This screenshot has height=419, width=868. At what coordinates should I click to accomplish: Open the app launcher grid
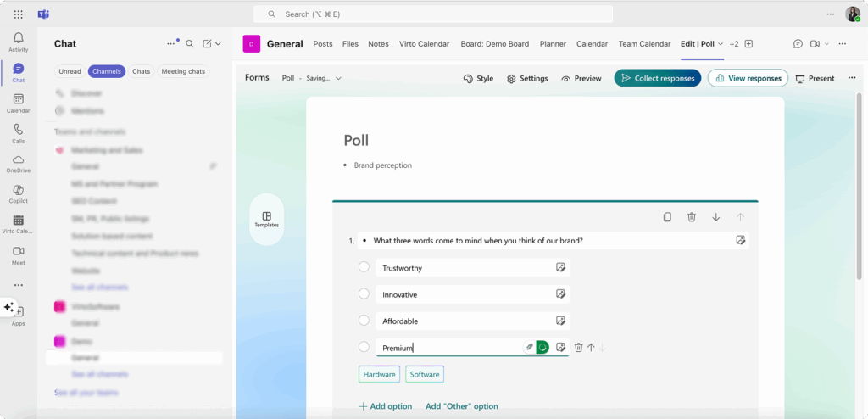click(x=19, y=14)
